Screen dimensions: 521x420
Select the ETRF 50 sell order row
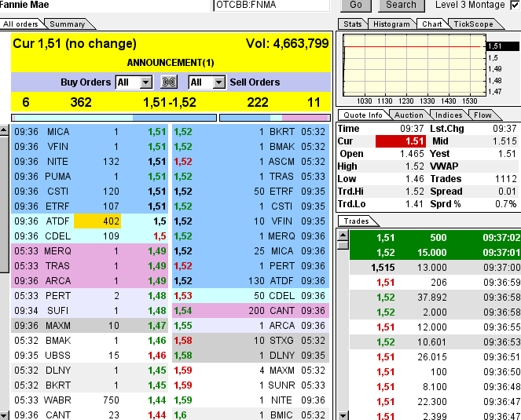[251, 192]
